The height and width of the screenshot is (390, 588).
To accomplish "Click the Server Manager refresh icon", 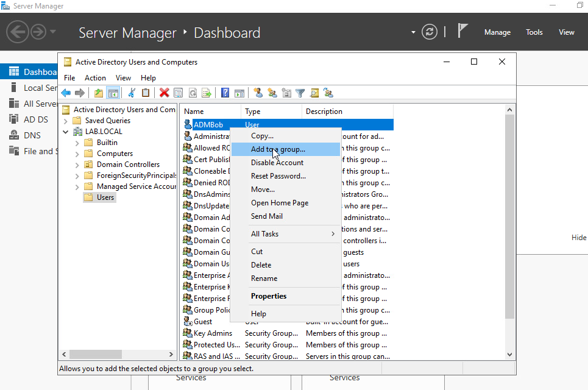I will (x=430, y=32).
